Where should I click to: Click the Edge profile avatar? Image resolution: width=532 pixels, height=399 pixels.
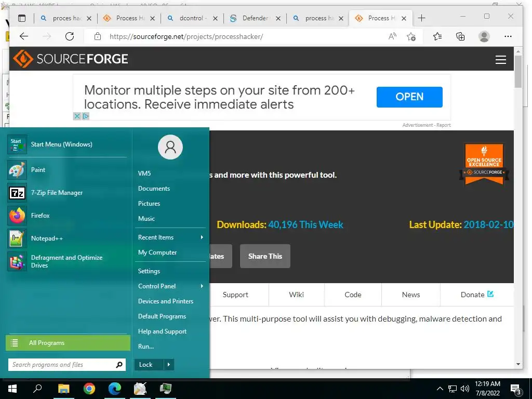coord(484,36)
